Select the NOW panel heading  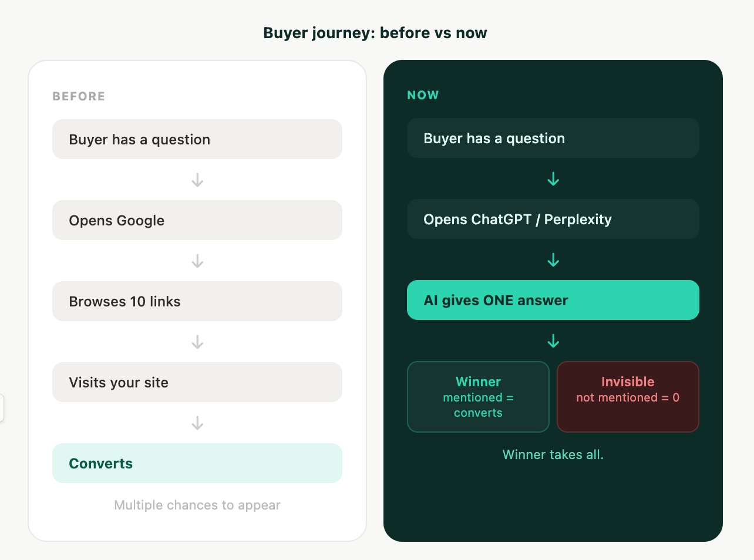pyautogui.click(x=423, y=95)
